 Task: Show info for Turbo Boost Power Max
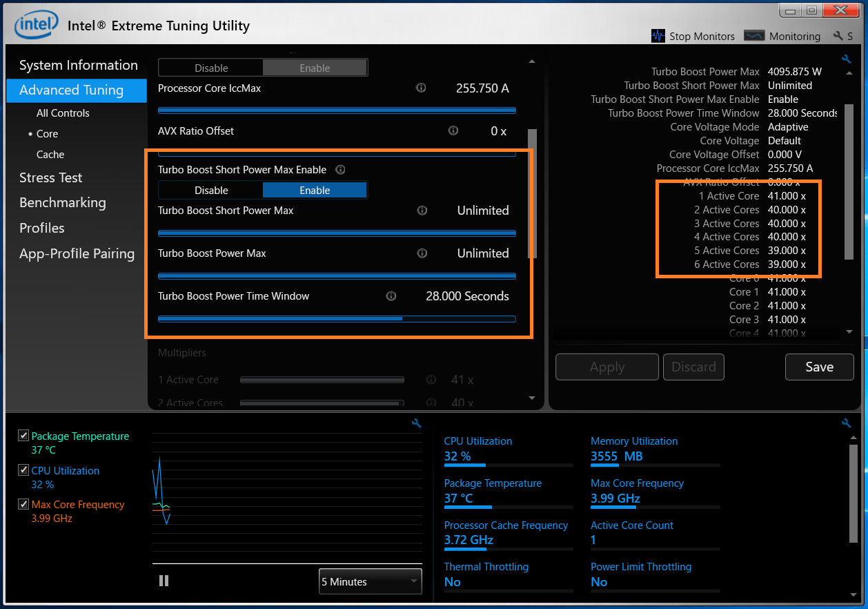tap(422, 253)
